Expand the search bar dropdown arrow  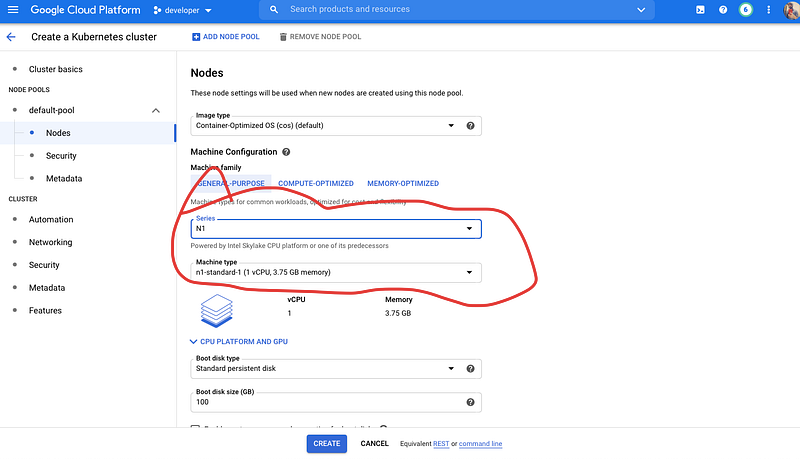coord(641,10)
